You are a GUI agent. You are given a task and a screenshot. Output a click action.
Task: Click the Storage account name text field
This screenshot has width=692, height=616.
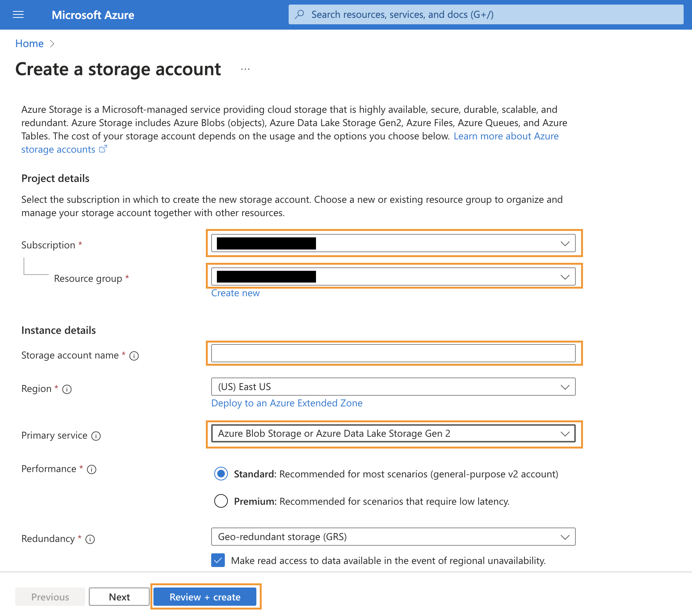393,354
